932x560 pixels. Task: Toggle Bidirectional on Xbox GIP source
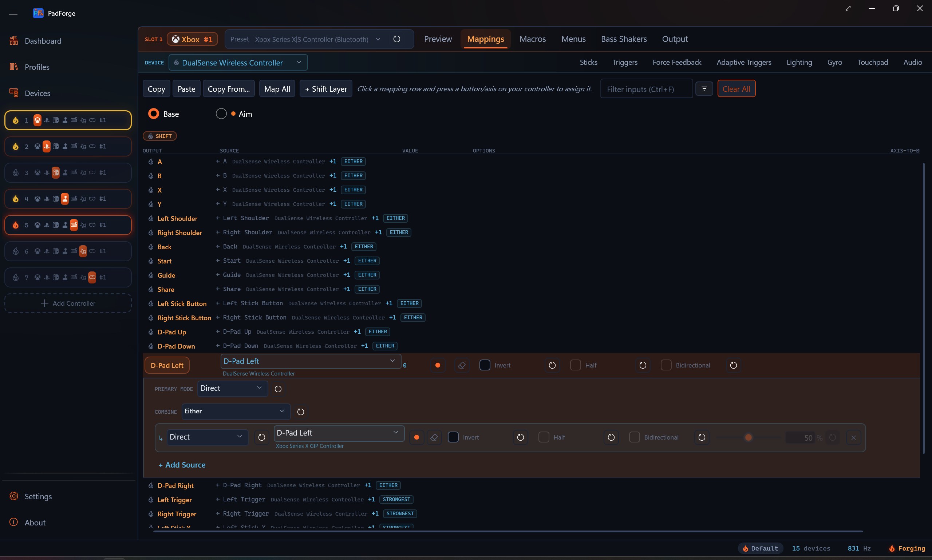pyautogui.click(x=634, y=437)
